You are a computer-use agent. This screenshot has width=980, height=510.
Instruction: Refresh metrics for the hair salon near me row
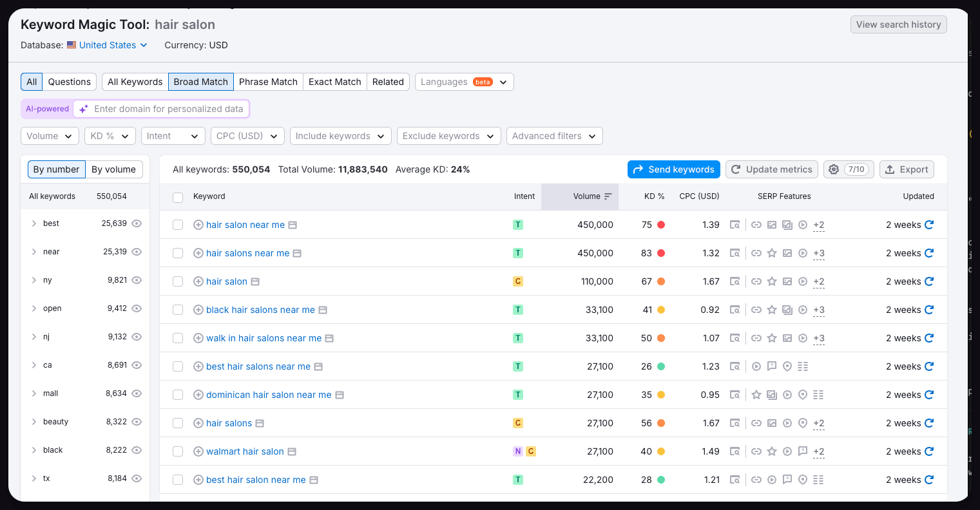point(929,225)
